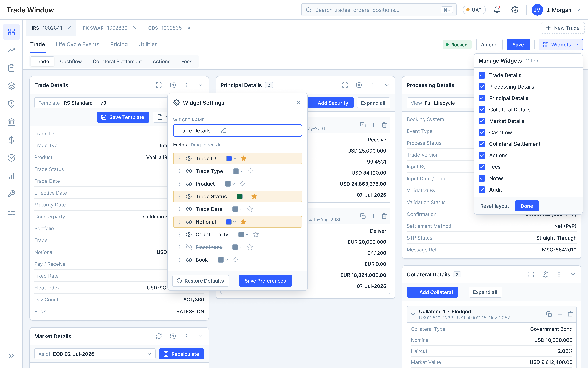Delete the Collateral 1 Pledged entry

[x=570, y=314]
